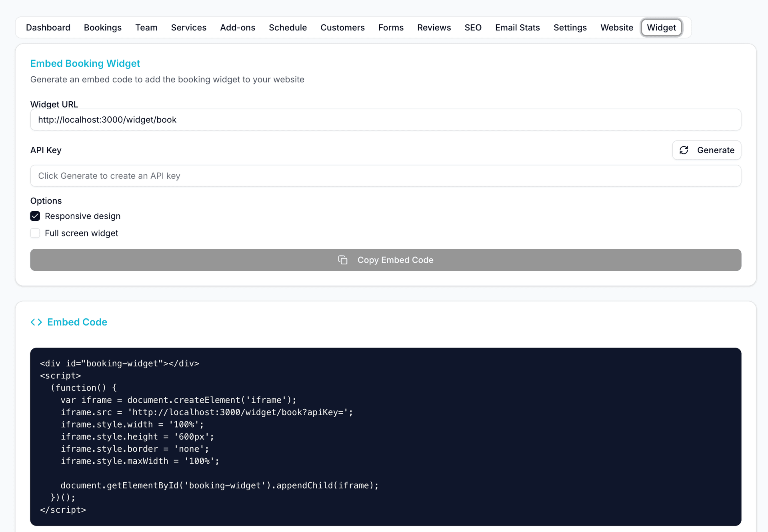Click the copy icon in Copy Embed Code
Viewport: 768px width, 532px height.
(343, 260)
